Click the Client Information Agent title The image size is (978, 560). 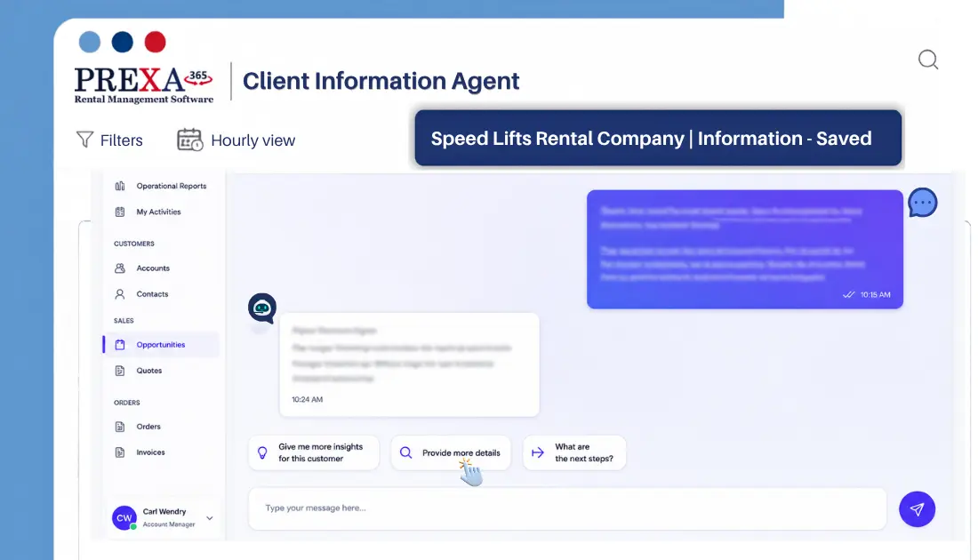click(381, 81)
